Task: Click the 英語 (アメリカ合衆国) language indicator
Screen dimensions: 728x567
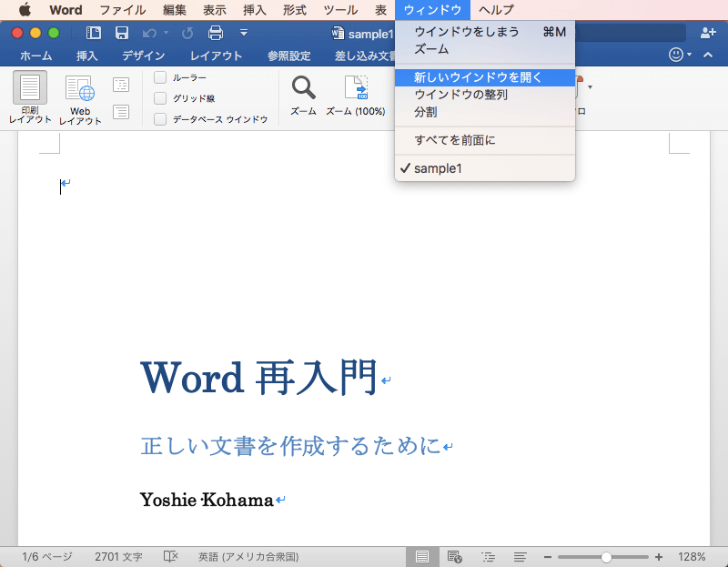Action: (248, 557)
